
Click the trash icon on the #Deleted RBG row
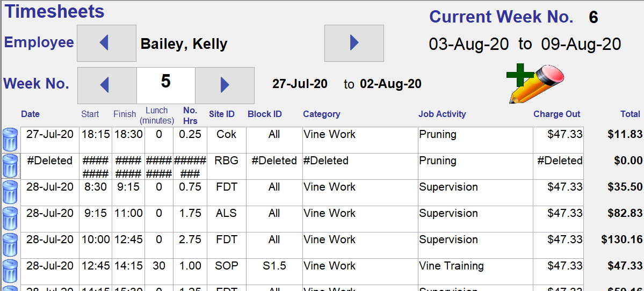(x=10, y=166)
